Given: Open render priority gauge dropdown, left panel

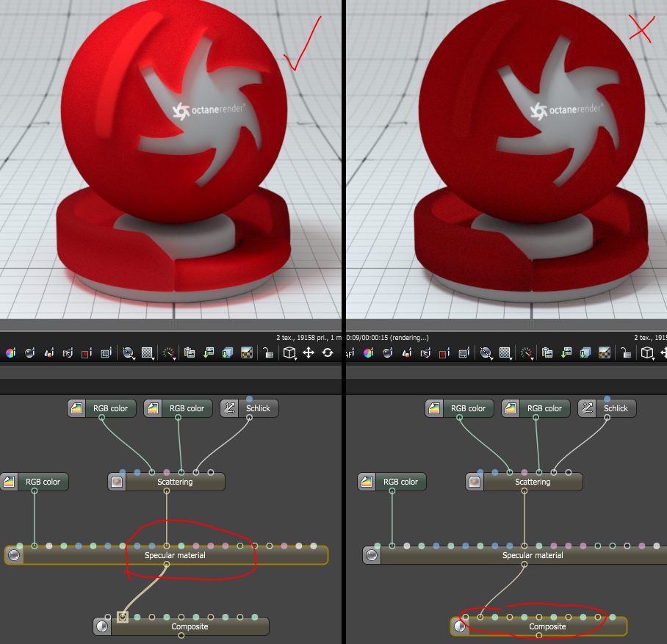Looking at the screenshot, I should tap(169, 353).
